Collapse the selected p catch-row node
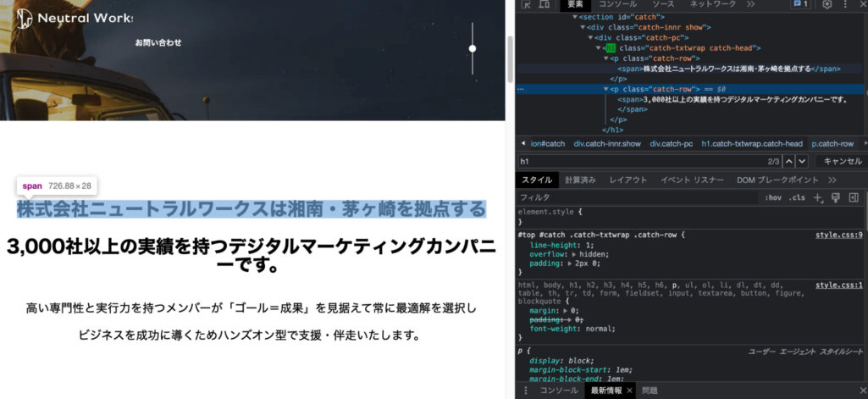 pos(605,89)
